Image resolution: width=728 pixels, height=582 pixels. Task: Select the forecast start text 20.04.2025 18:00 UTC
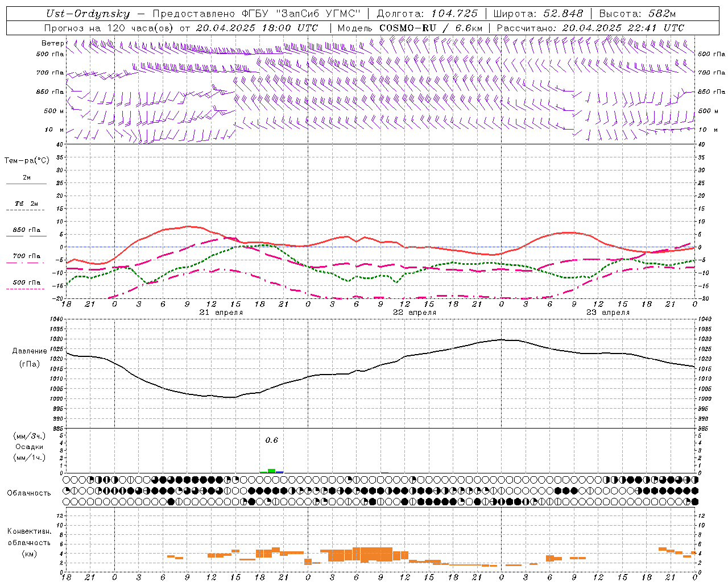[257, 28]
